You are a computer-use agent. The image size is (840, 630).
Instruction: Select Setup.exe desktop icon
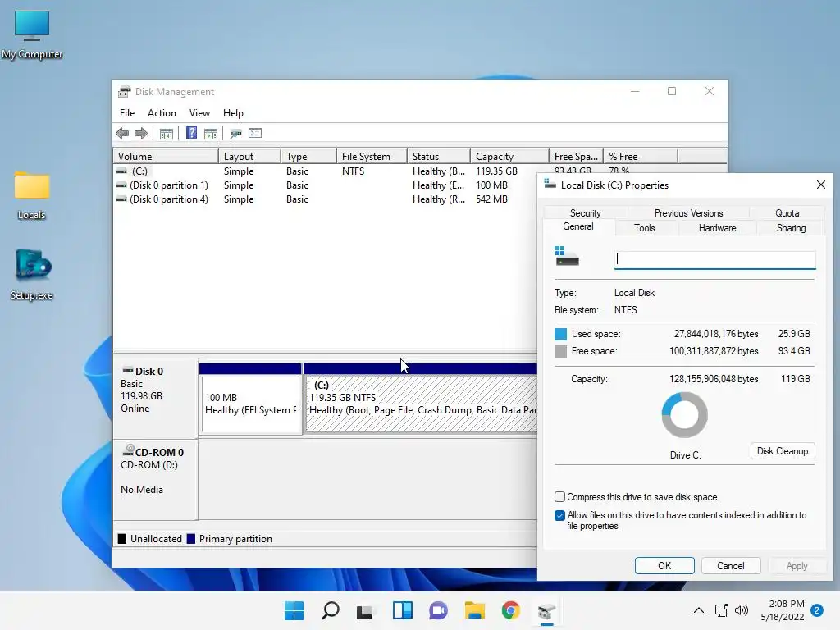[x=32, y=276]
